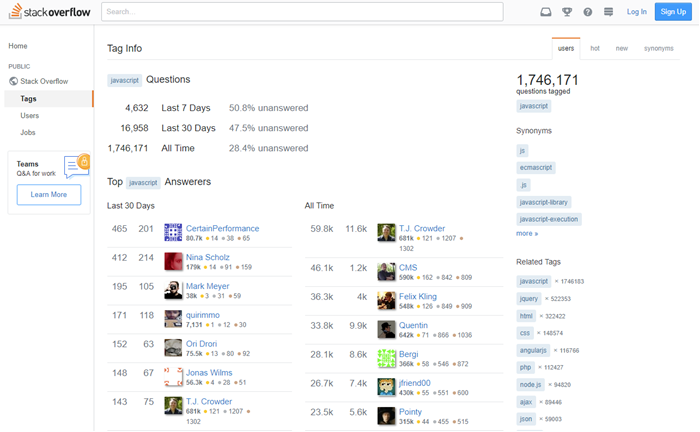Image resolution: width=700 pixels, height=432 pixels.
Task: Click the 28.4% unanswered text
Action: (268, 148)
